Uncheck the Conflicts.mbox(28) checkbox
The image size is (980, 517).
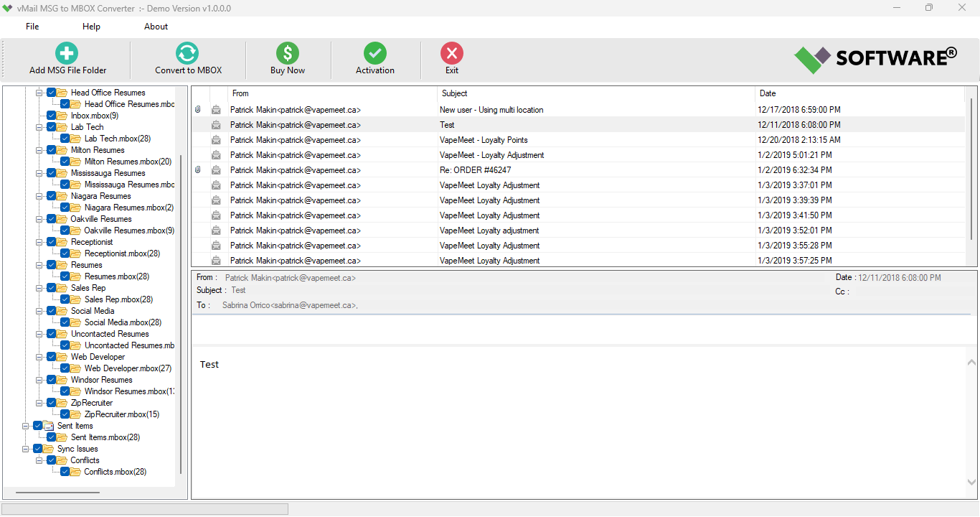(x=66, y=471)
